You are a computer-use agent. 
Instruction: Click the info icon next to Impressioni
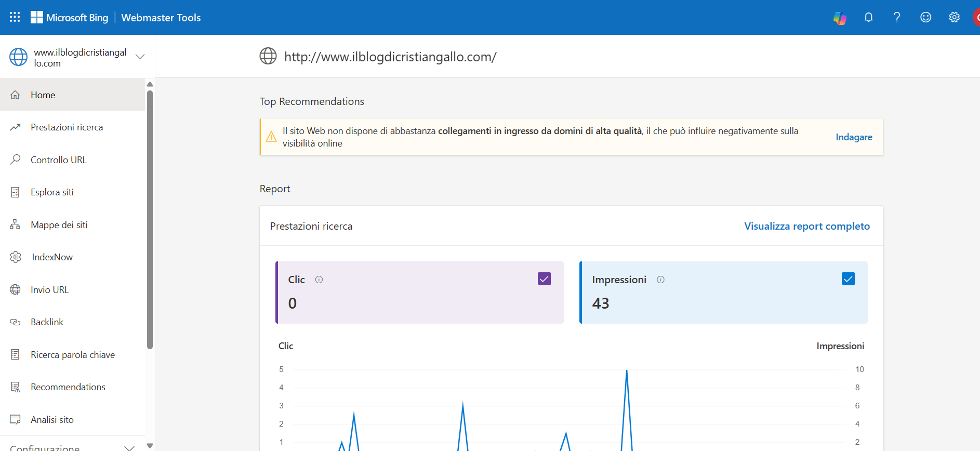660,280
